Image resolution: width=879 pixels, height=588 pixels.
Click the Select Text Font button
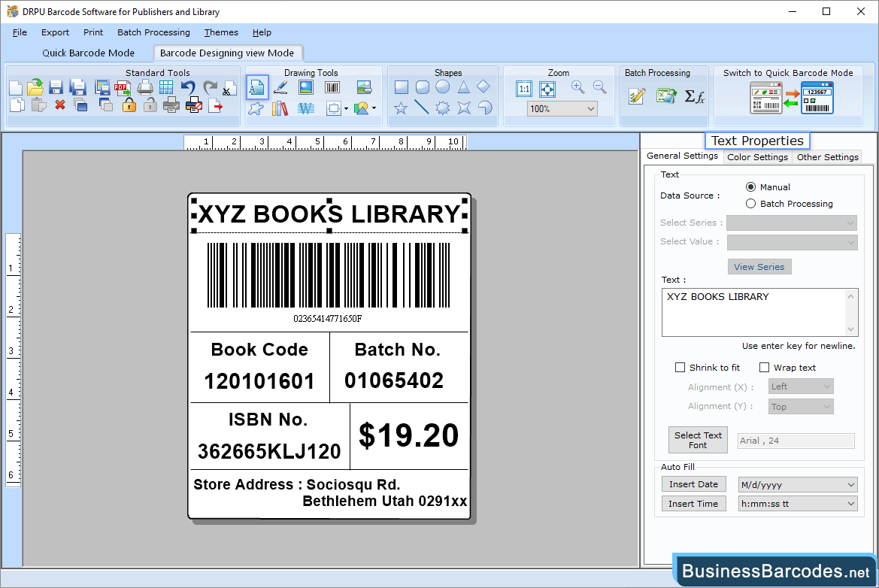(x=698, y=440)
